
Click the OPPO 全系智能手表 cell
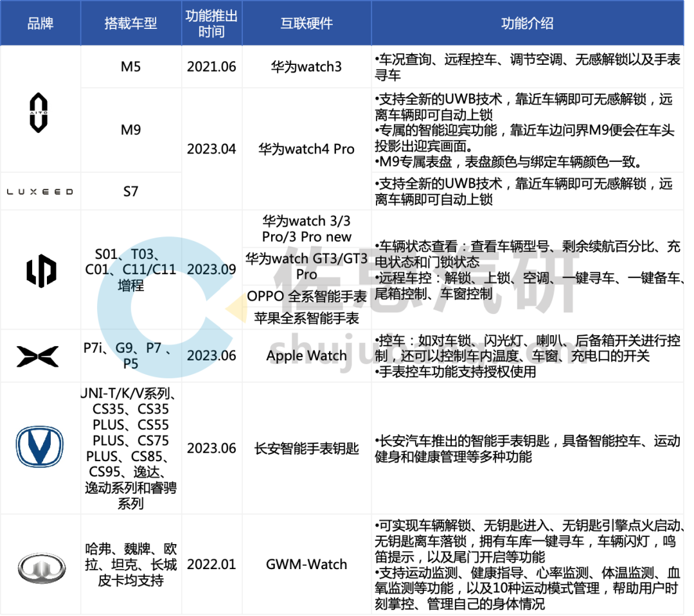[x=307, y=297]
